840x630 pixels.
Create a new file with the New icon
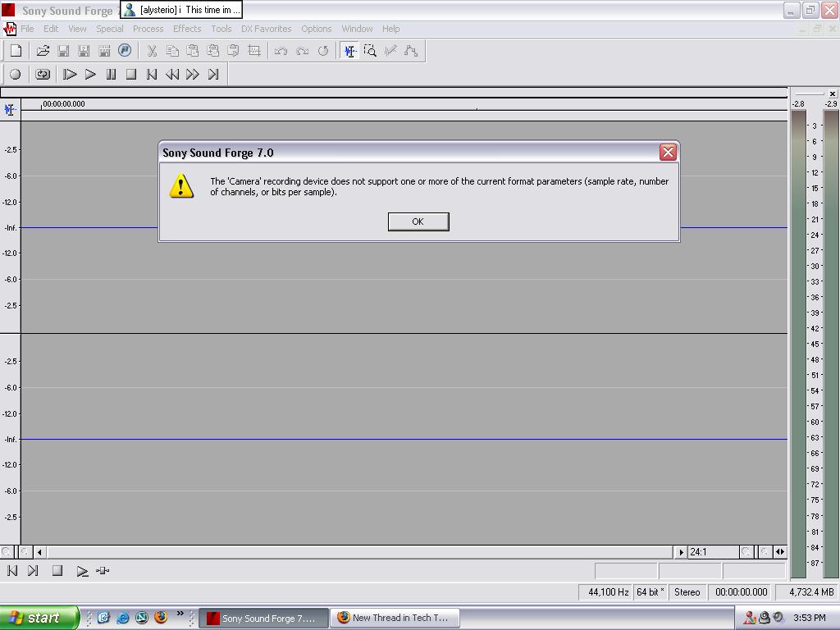(x=16, y=51)
